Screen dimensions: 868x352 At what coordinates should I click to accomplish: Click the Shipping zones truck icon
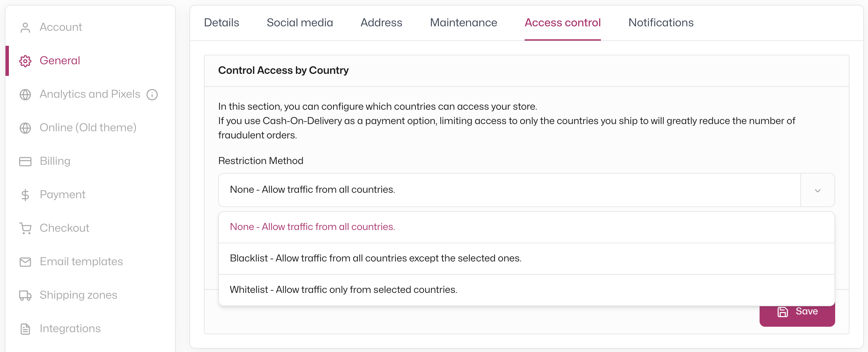pyautogui.click(x=25, y=295)
